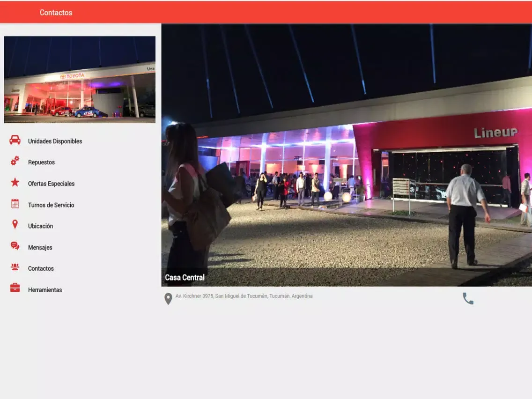Click the Casa Central caption label
This screenshot has width=532, height=399.
pyautogui.click(x=185, y=278)
